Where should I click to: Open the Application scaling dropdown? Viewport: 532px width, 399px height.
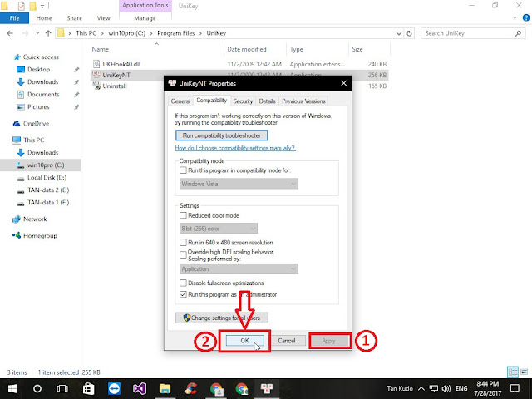[239, 269]
